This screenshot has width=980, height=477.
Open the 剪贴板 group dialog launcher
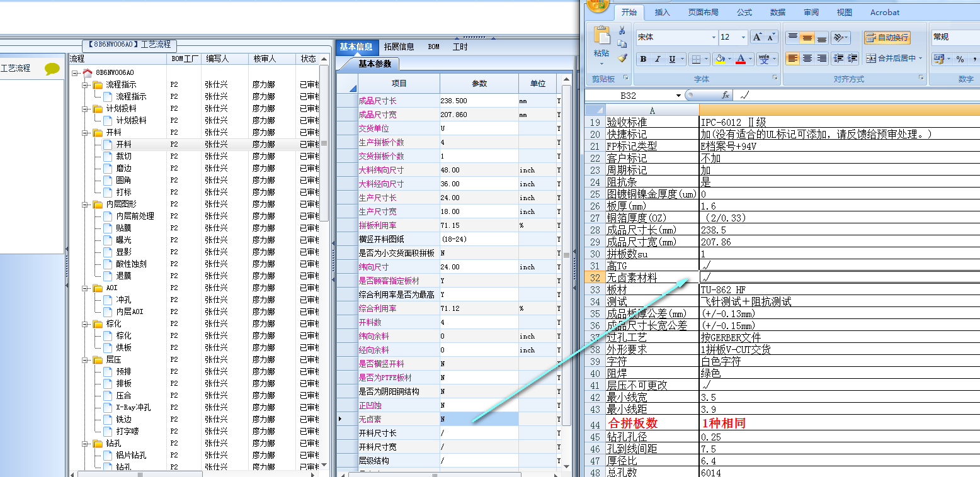point(626,78)
